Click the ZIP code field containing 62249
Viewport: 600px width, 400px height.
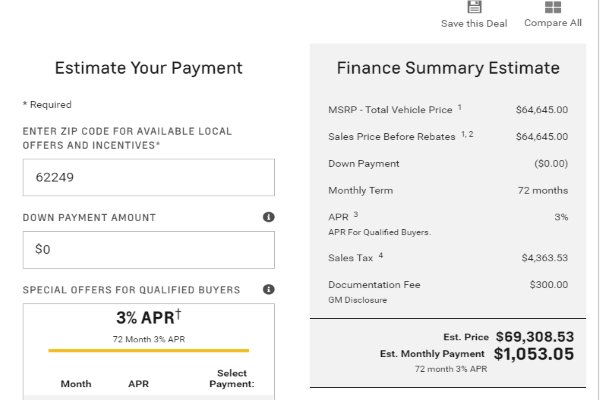click(148, 177)
